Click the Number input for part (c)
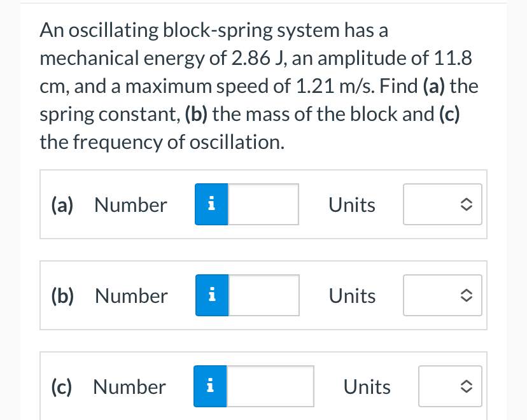The width and height of the screenshot is (527, 420). pos(271,386)
